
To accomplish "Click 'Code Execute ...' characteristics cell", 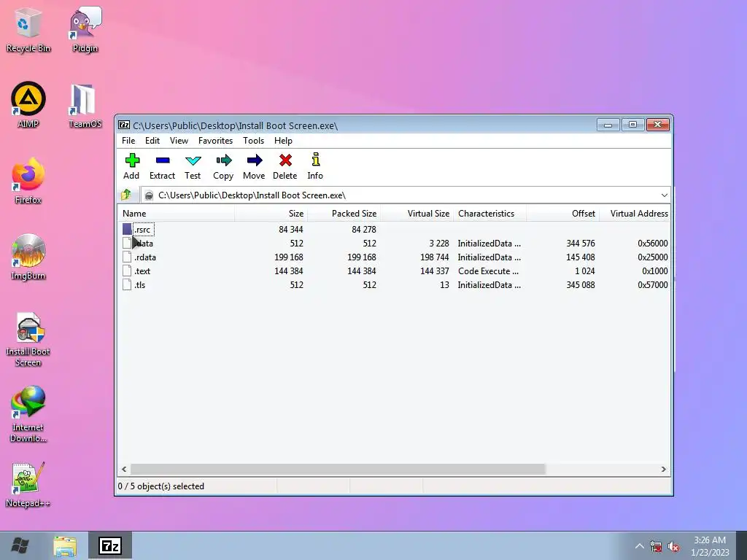I will [x=488, y=271].
